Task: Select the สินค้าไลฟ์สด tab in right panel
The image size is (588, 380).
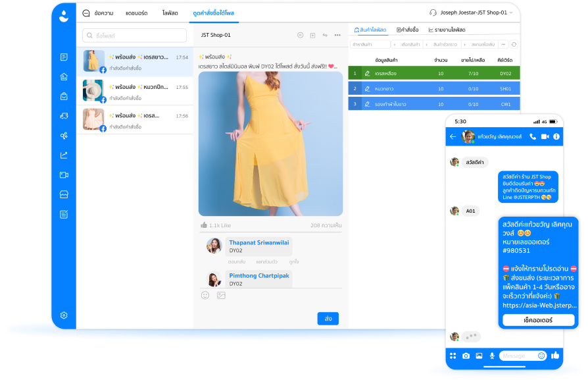Action: tap(370, 30)
